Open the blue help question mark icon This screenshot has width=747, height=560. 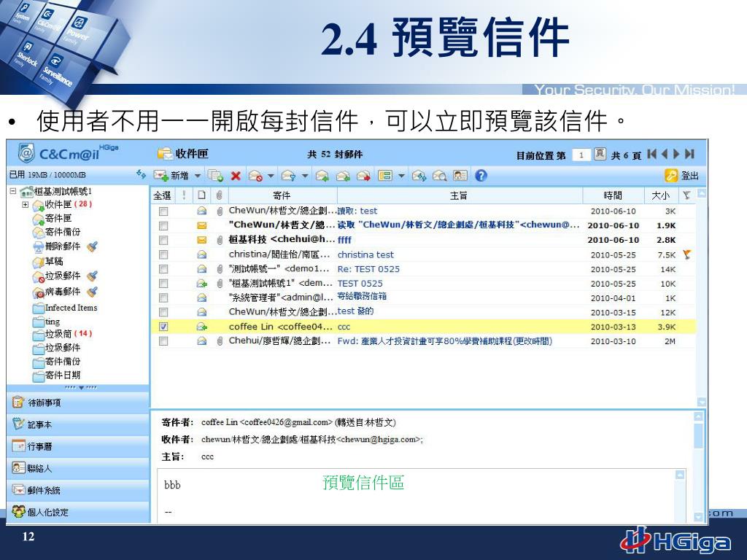click(x=481, y=176)
